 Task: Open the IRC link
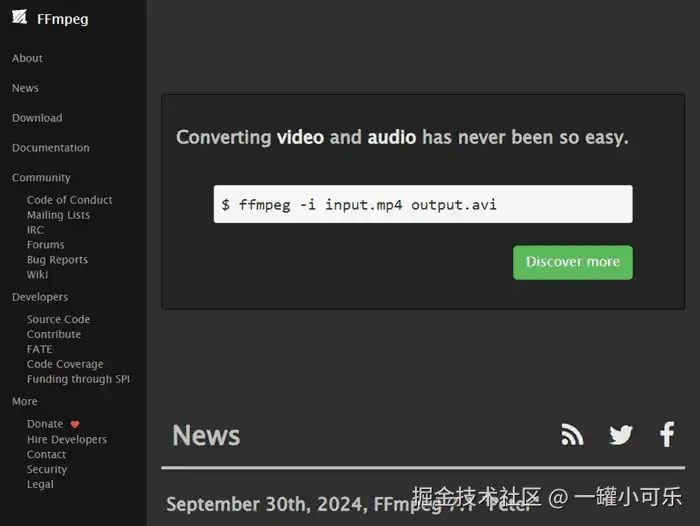35,230
